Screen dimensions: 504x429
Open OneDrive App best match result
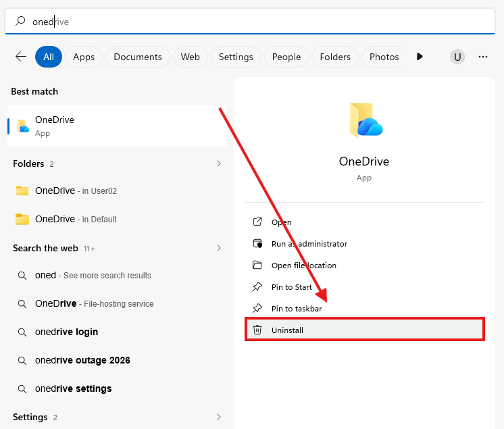point(117,126)
